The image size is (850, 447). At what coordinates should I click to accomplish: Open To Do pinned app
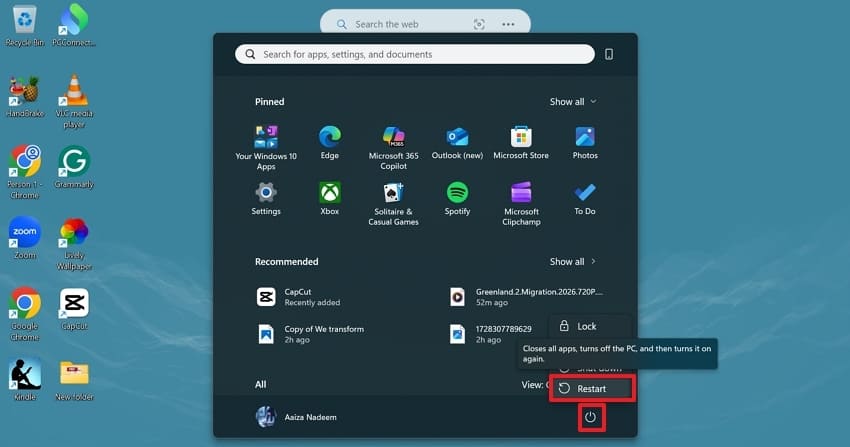(x=585, y=199)
